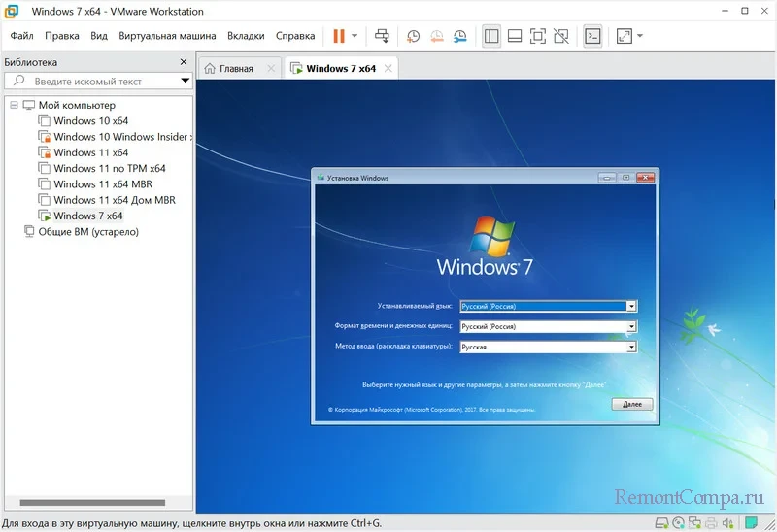777x532 pixels.
Task: Revert the VM to its last snapshot
Action: click(436, 36)
